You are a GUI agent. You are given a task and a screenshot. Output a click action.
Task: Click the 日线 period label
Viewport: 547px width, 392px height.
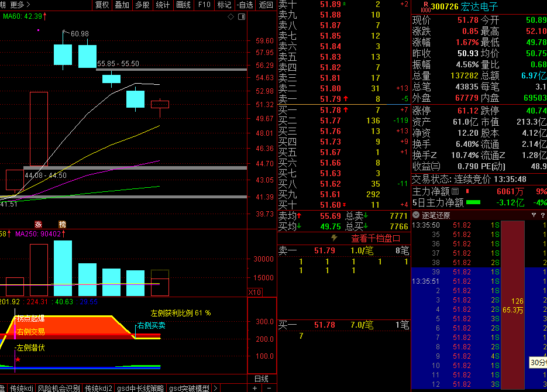point(261,378)
